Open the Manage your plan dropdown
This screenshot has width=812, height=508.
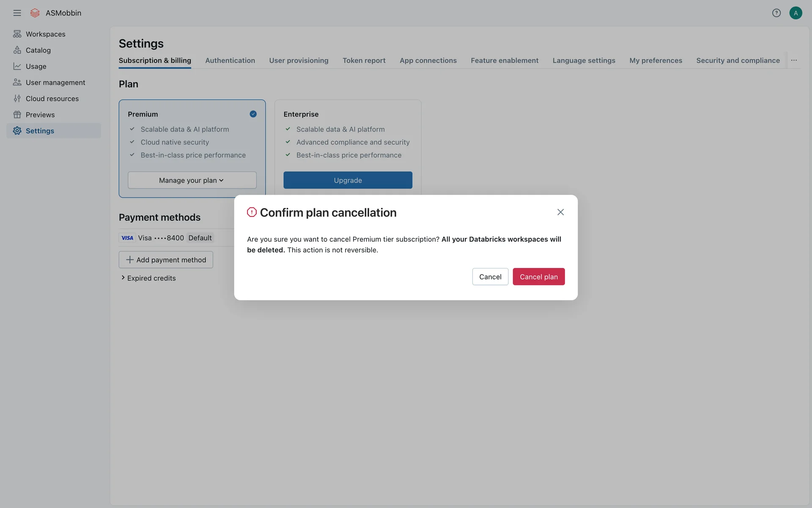(x=192, y=180)
